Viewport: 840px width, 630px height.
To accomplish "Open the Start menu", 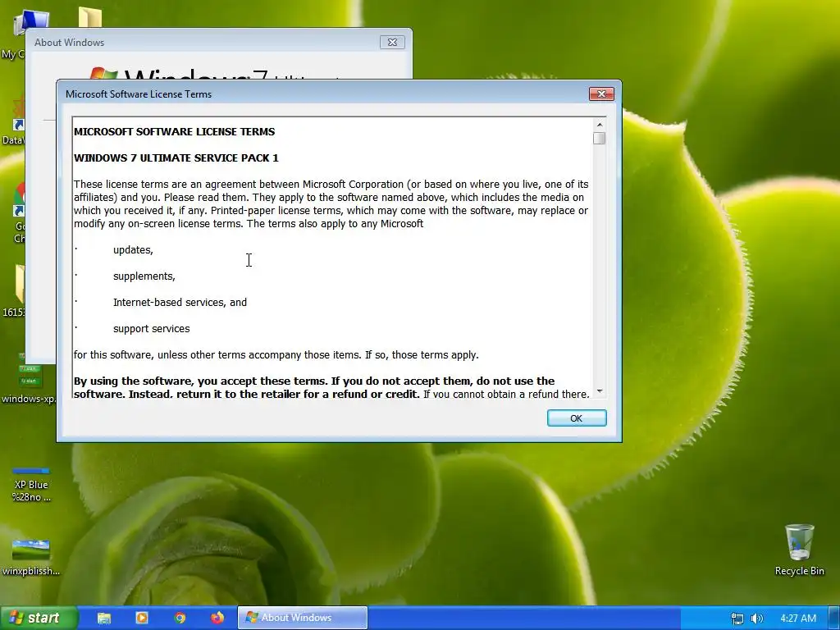I will click(38, 618).
